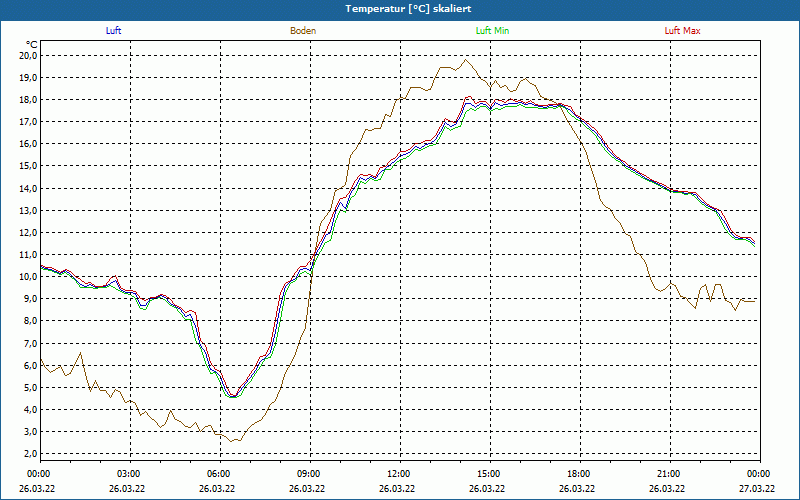The height and width of the screenshot is (500, 800).
Task: Click the 11,0 value on the y-axis
Action: tap(28, 255)
